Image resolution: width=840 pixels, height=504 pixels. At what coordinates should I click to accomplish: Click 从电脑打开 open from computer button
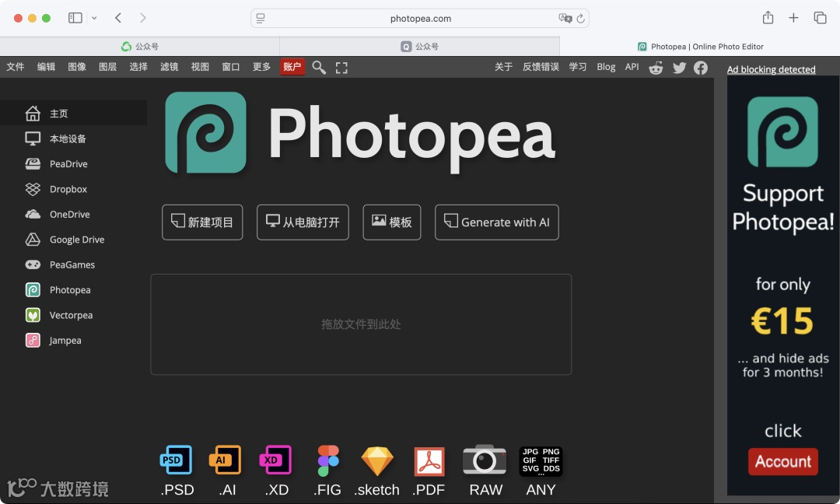(303, 222)
